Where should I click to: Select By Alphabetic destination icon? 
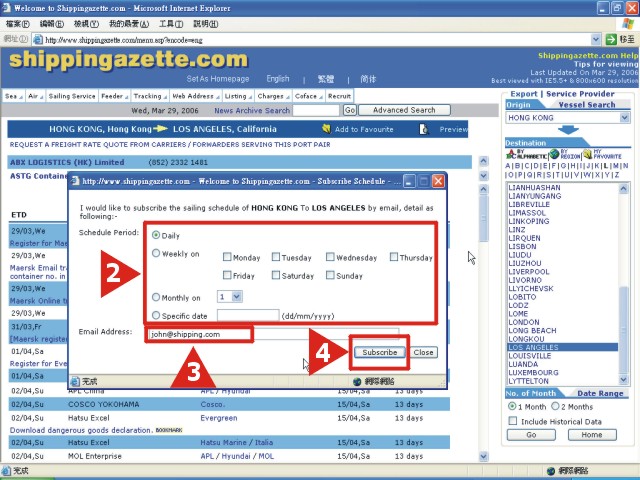(526, 154)
